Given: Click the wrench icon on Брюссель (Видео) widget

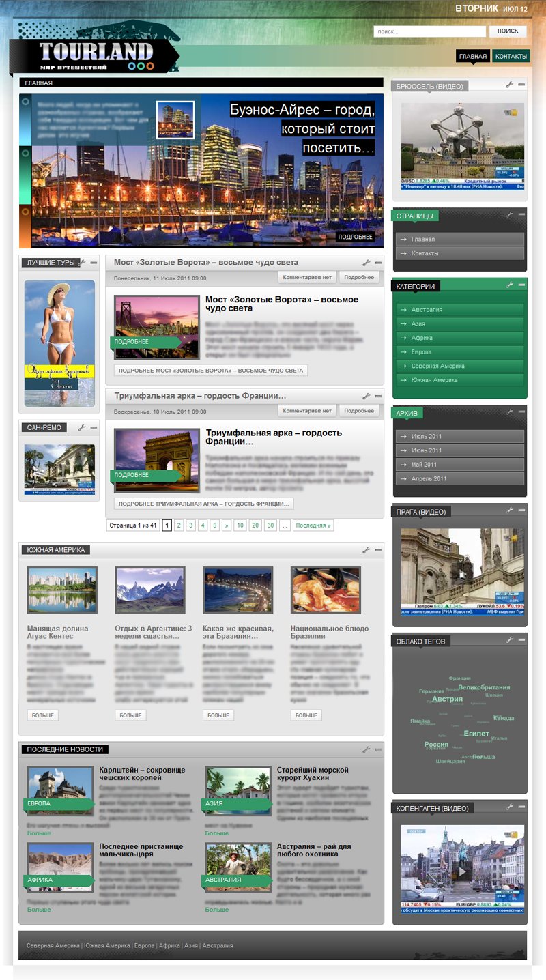Looking at the screenshot, I should click(x=509, y=85).
